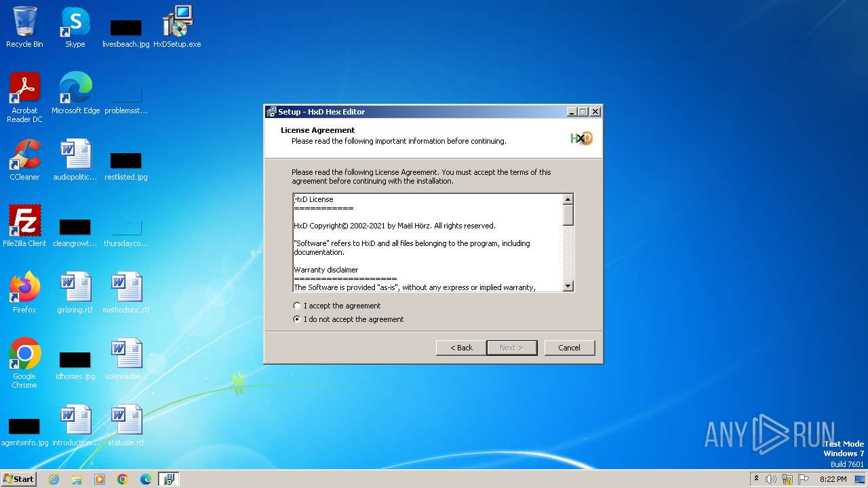
Task: Click the HxD Setup taskbar button
Action: coord(168,479)
